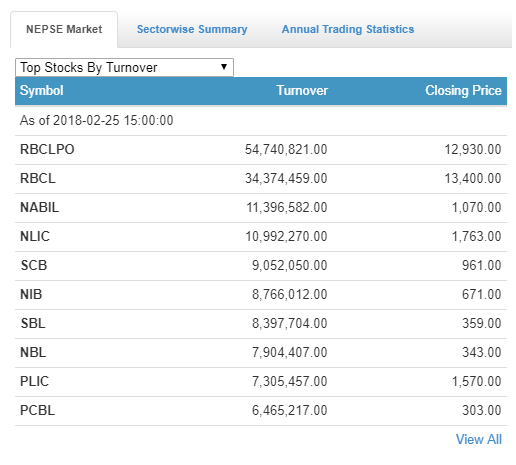Open the Annual Trading Statistics tab
Viewport: 516px width, 465px height.
[x=348, y=29]
